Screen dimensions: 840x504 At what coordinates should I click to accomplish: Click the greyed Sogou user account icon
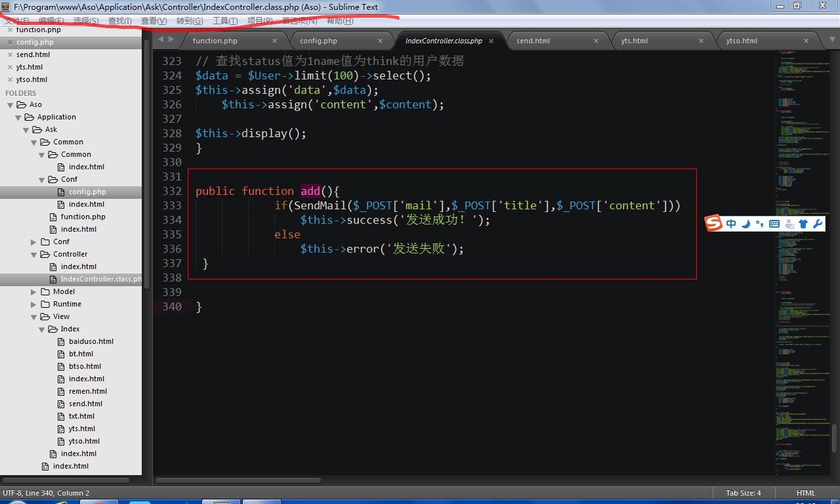coord(789,224)
